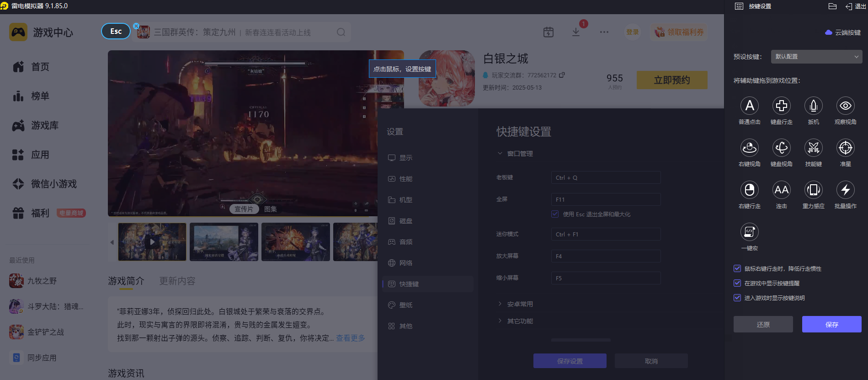Pick the 右键行走 mouse-walk icon
Viewport: 868px width, 380px height.
(750, 190)
